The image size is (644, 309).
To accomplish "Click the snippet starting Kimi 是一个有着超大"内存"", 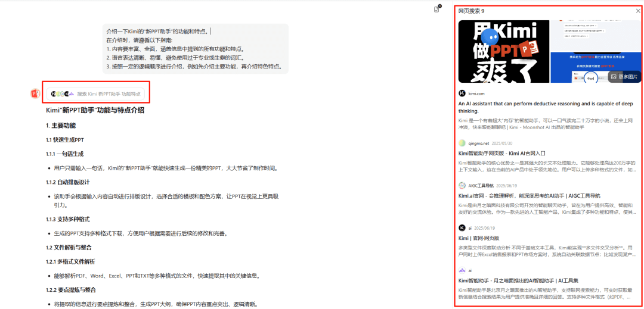I will (546, 124).
